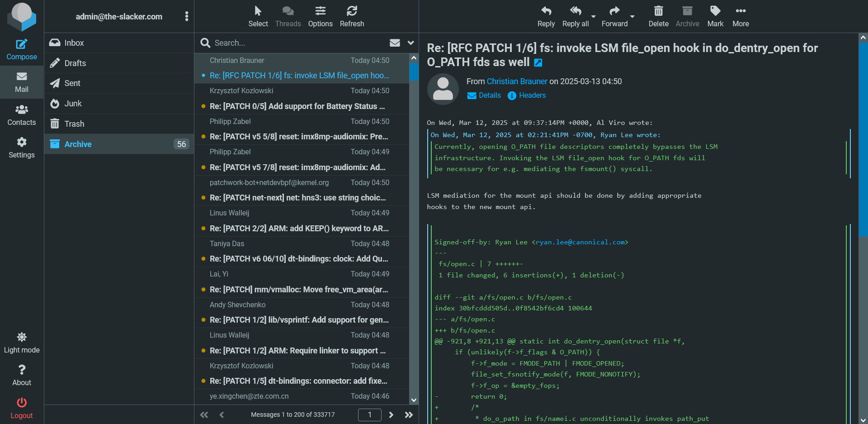Click the search magnifier icon
The height and width of the screenshot is (424, 868).
(x=205, y=43)
